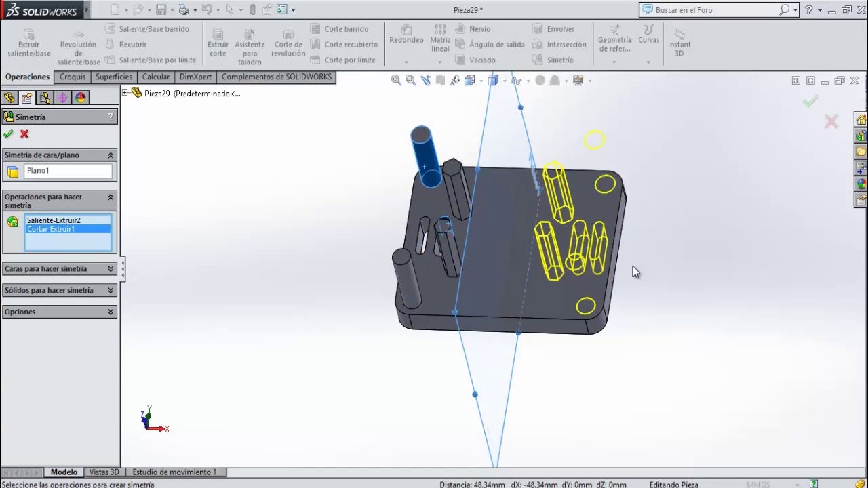Image resolution: width=868 pixels, height=488 pixels.
Task: Switch to the Vistas 3D bottom tab
Action: pos(104,472)
